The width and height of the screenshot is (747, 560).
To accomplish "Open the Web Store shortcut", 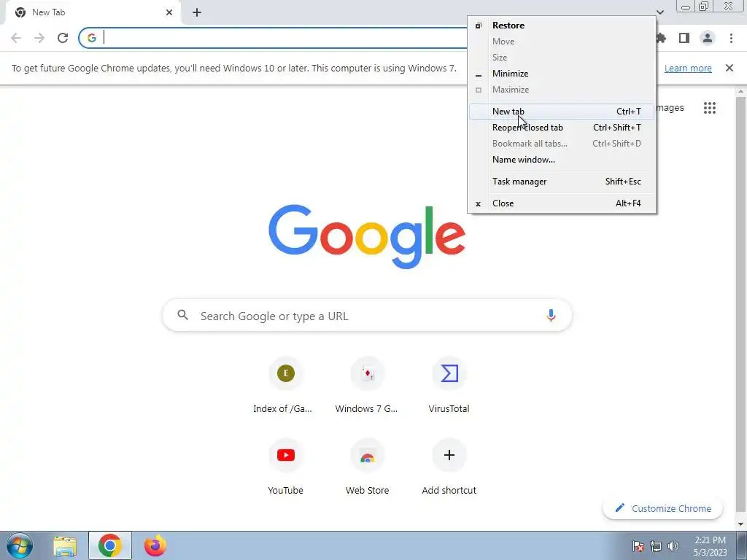I will coord(367,467).
